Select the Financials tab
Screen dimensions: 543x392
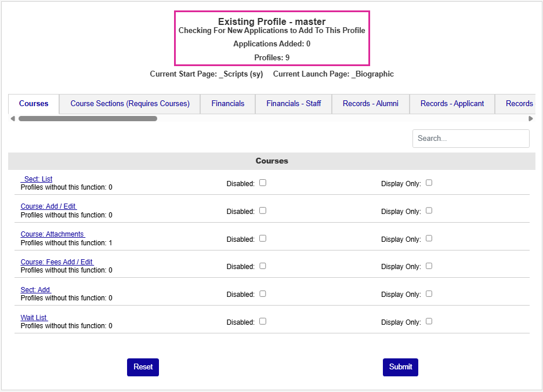point(227,104)
